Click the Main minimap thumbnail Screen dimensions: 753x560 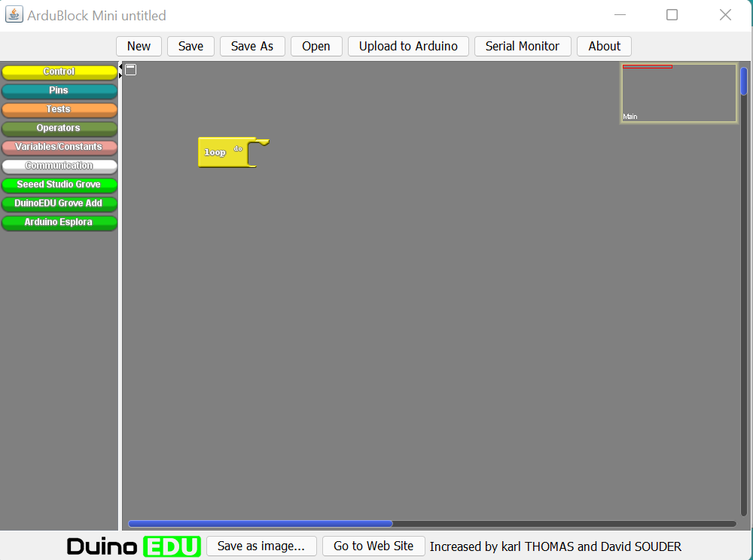(678, 93)
